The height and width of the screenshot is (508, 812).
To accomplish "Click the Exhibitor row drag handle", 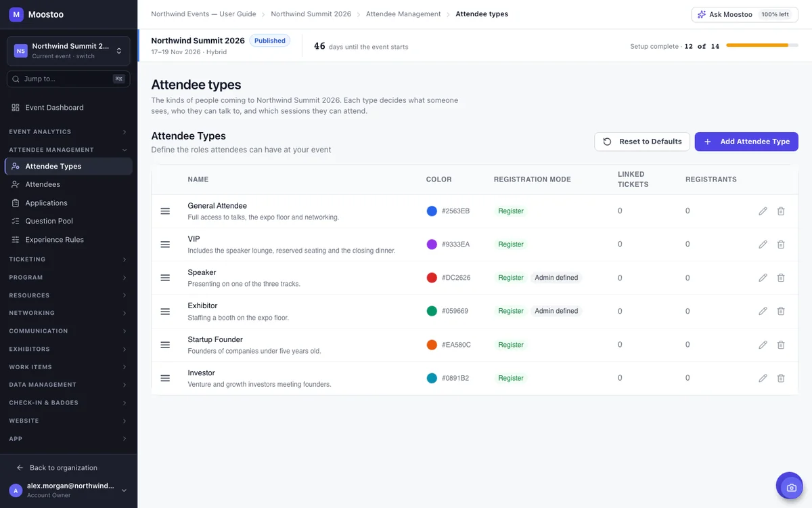I will click(x=165, y=311).
